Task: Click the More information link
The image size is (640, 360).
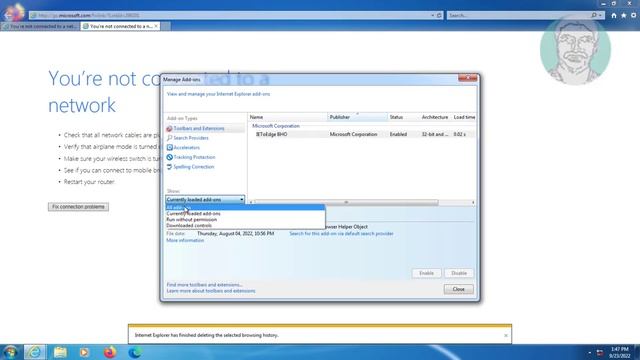Action: 185,240
